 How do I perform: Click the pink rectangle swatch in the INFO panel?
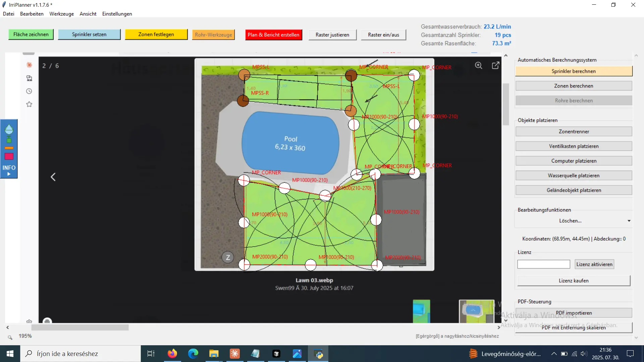pyautogui.click(x=9, y=157)
